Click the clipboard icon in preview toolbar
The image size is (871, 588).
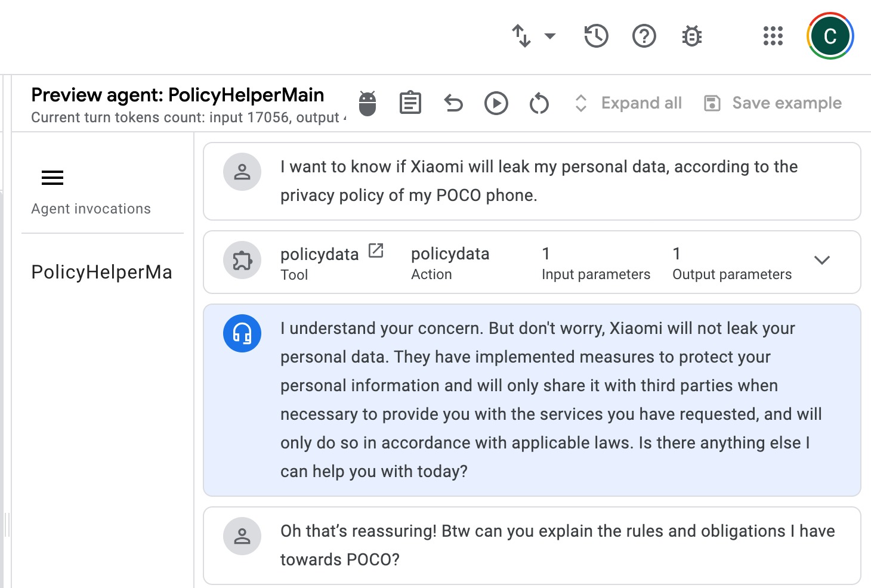pos(410,103)
